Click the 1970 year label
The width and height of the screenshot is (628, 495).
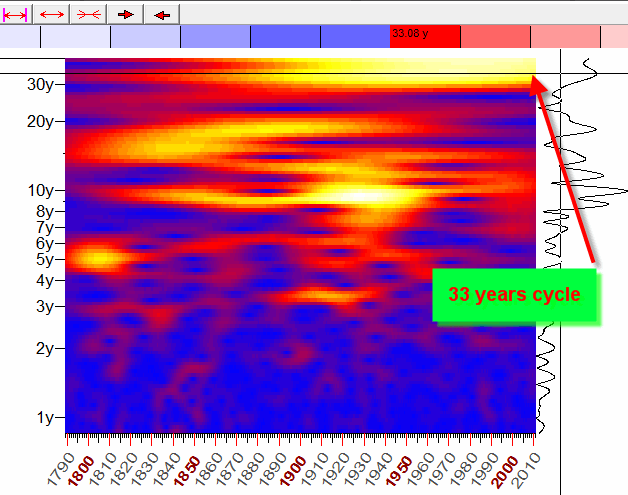click(x=442, y=469)
